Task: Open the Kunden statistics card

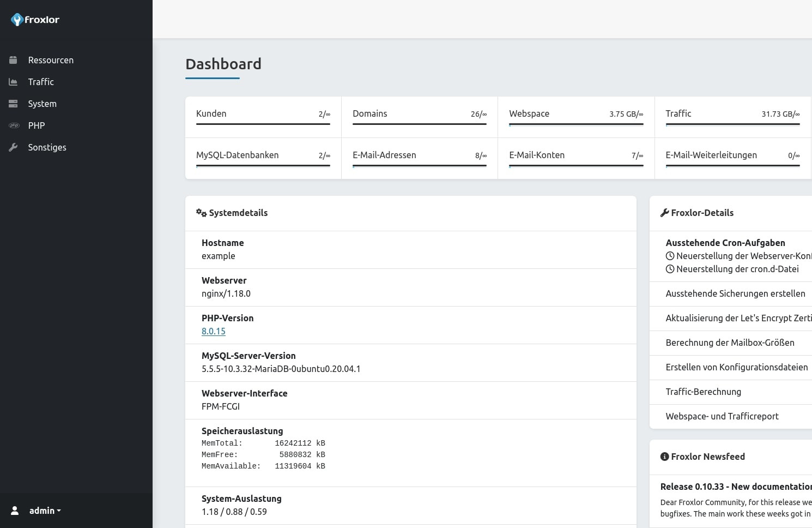Action: tap(263, 116)
